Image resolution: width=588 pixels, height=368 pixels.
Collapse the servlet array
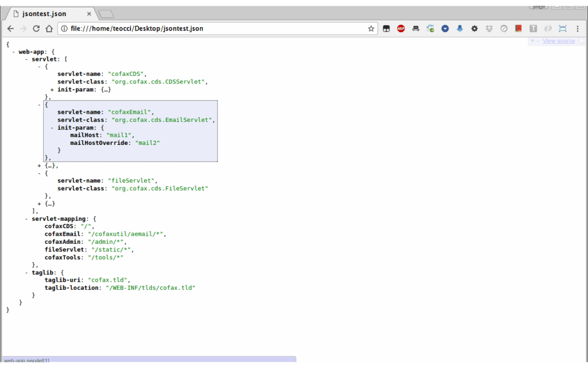(26, 59)
